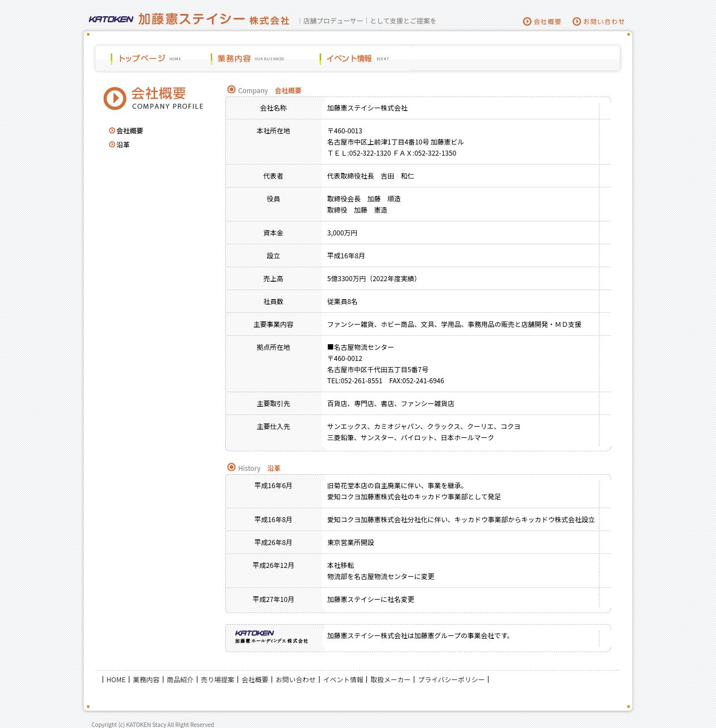Select 沿革 in the left sidebar

pyautogui.click(x=123, y=144)
